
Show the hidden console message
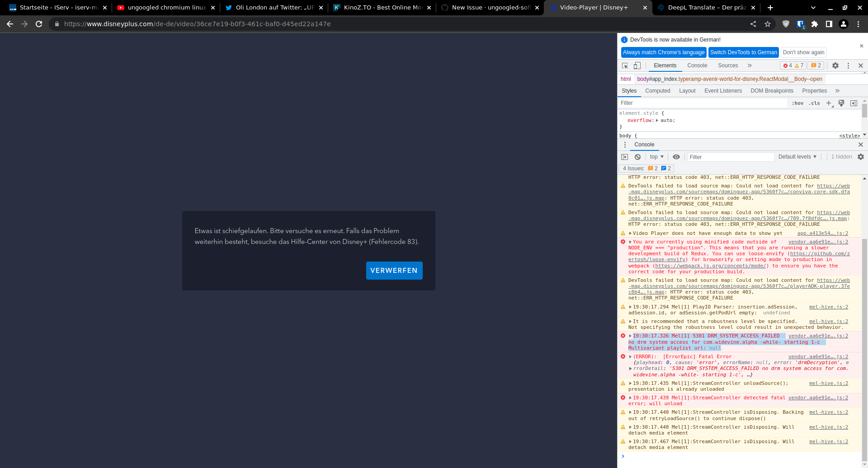(x=841, y=157)
